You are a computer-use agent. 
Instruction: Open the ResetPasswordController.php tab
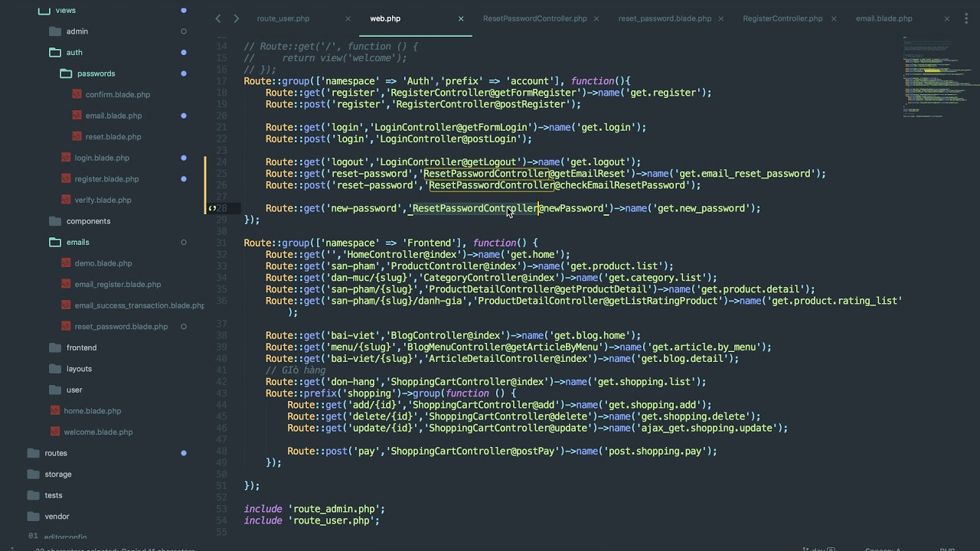coord(535,18)
